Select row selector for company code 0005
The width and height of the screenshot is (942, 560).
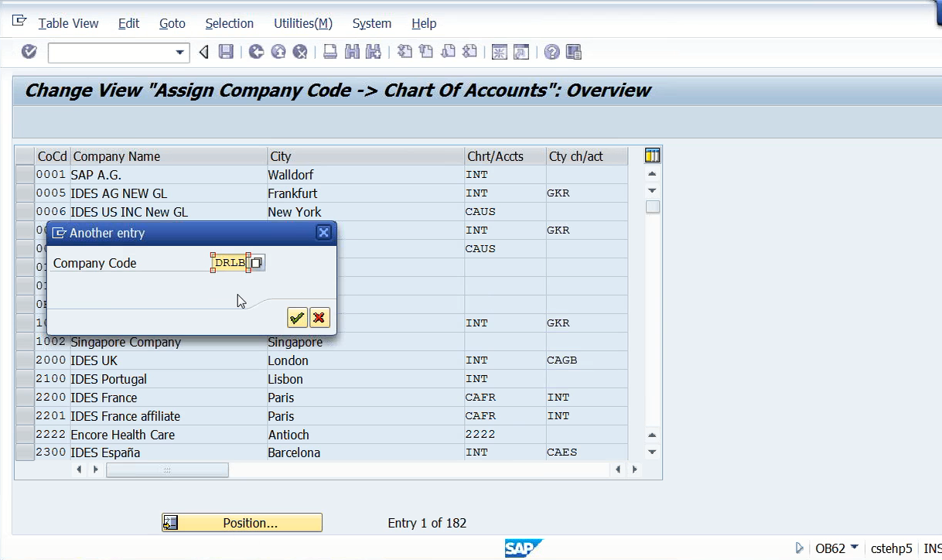25,193
